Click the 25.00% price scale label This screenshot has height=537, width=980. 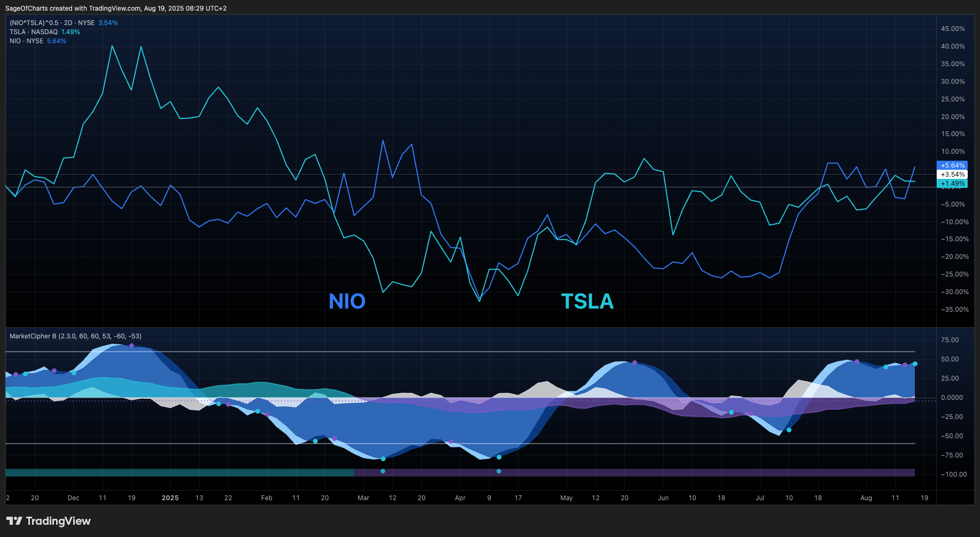click(x=953, y=99)
